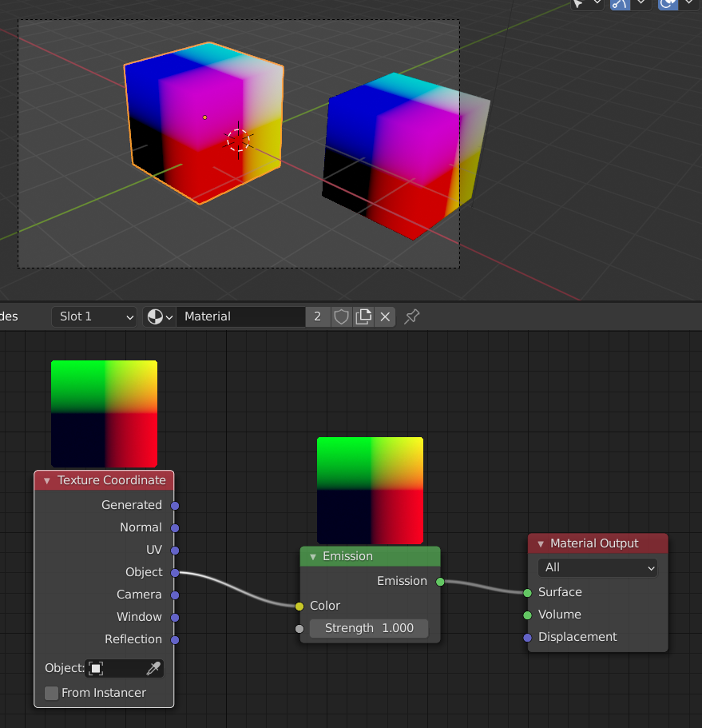The image size is (702, 728).
Task: Unlink the material with the X icon
Action: point(385,316)
